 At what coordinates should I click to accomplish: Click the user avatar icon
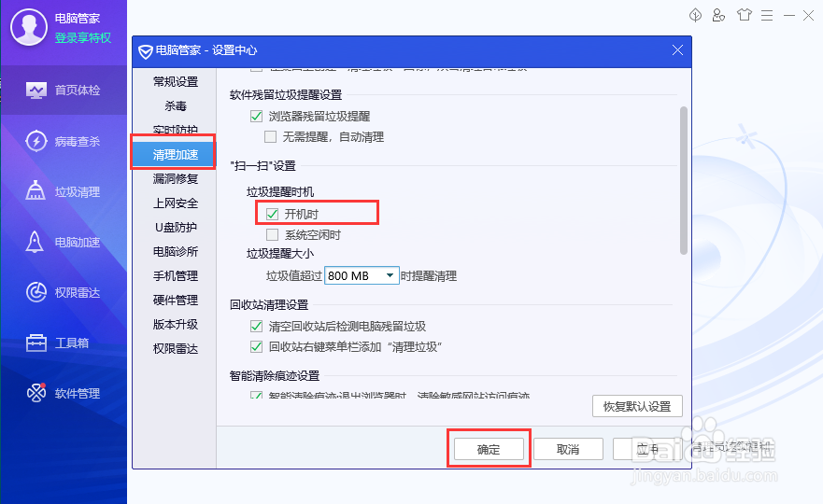29,27
